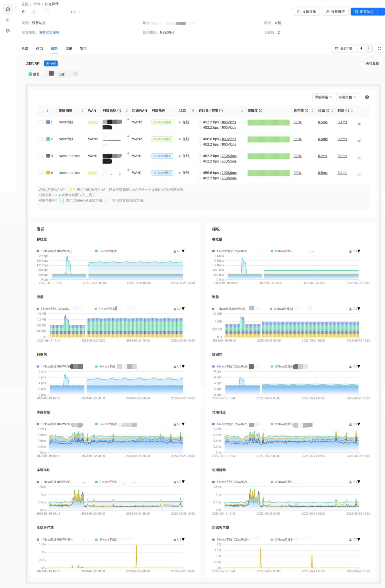385x588 pixels.
Task: Click the 设备维护 button
Action: [335, 11]
